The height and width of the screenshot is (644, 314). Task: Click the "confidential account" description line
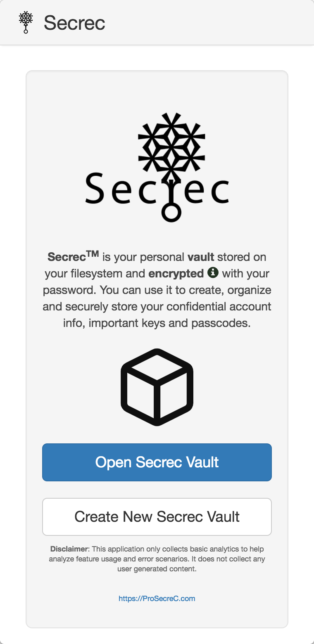coord(157,306)
